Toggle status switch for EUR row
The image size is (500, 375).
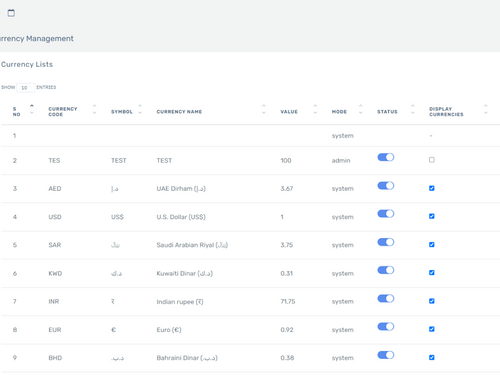[x=386, y=326]
